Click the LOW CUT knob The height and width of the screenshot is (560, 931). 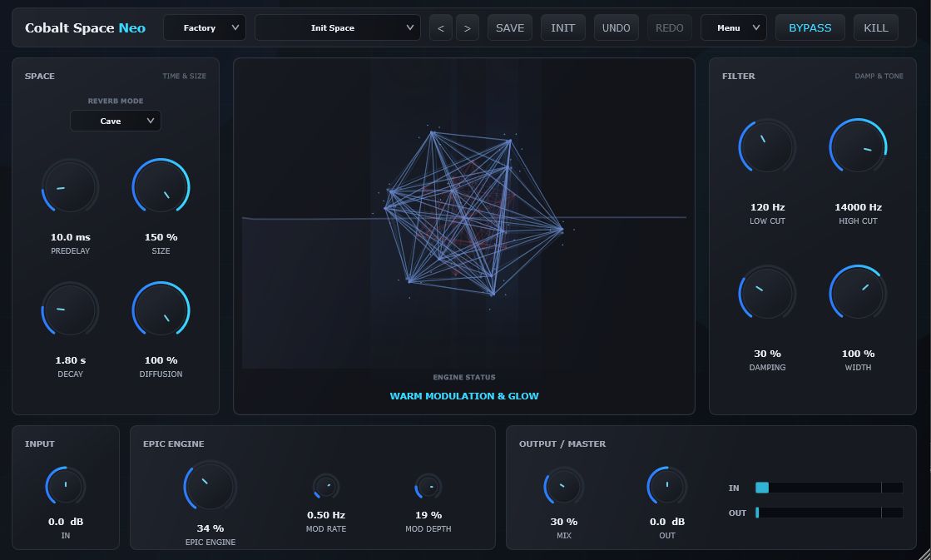tap(767, 146)
